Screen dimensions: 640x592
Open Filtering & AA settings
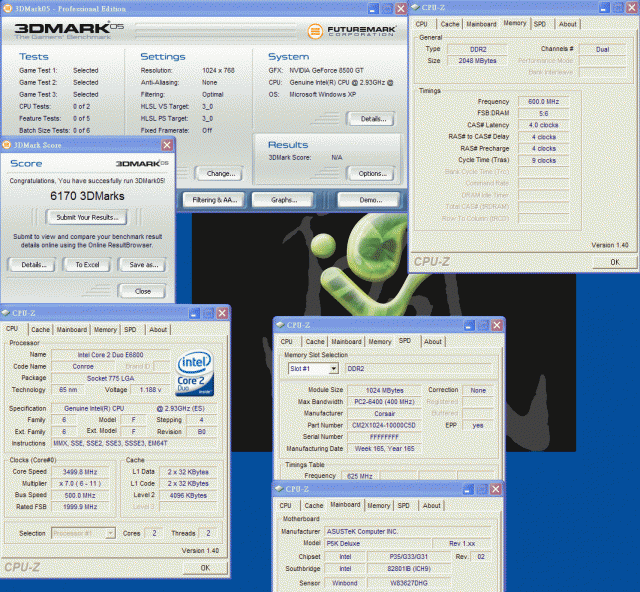pyautogui.click(x=214, y=200)
